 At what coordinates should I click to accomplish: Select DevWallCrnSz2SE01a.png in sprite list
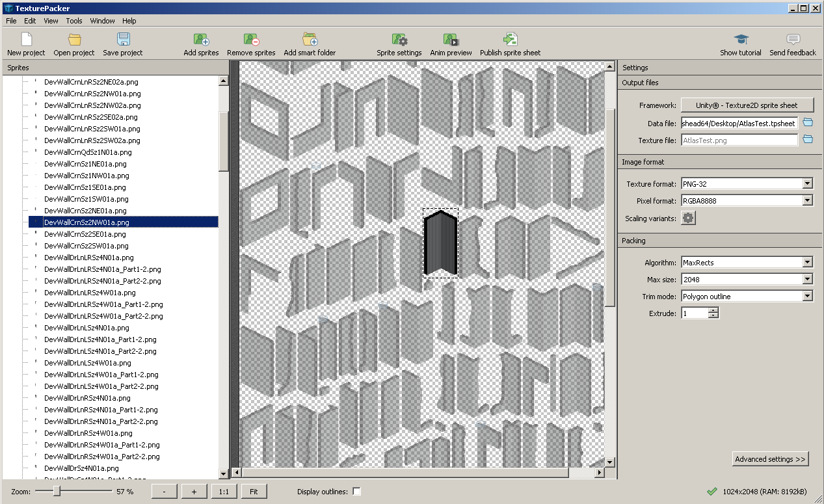pos(85,234)
